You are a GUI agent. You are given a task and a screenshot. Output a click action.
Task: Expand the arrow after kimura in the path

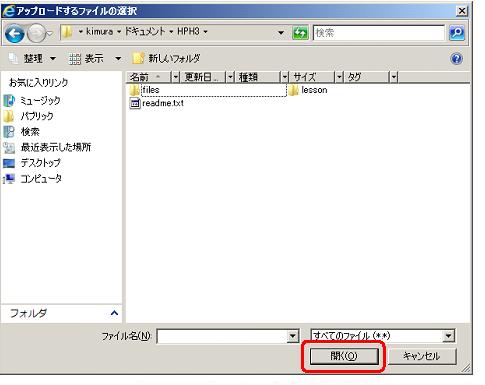coord(119,32)
